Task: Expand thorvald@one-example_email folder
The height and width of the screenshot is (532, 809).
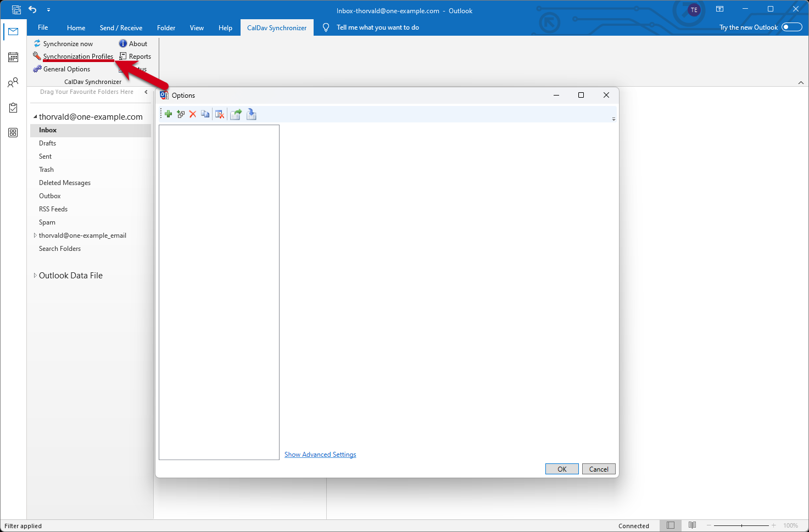Action: (x=35, y=236)
